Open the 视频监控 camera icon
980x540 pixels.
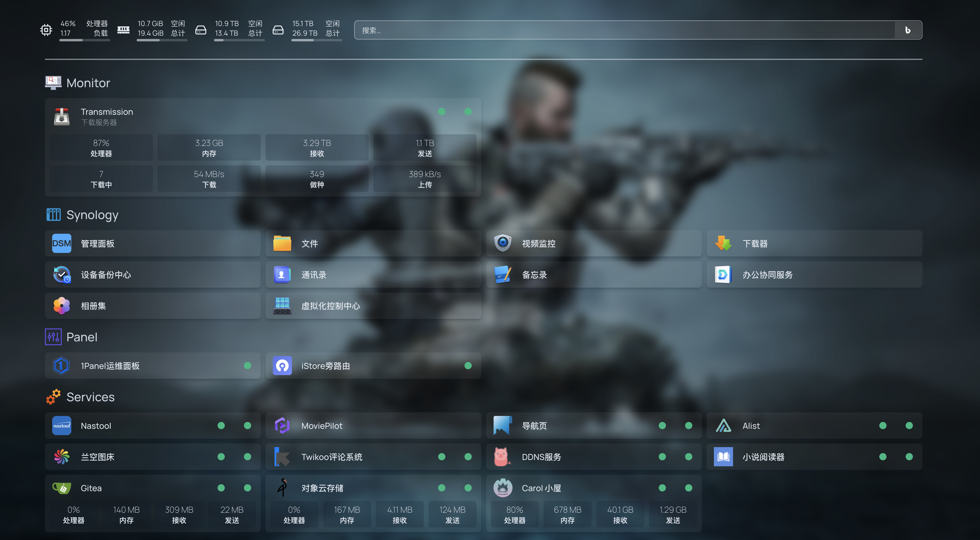coord(502,243)
